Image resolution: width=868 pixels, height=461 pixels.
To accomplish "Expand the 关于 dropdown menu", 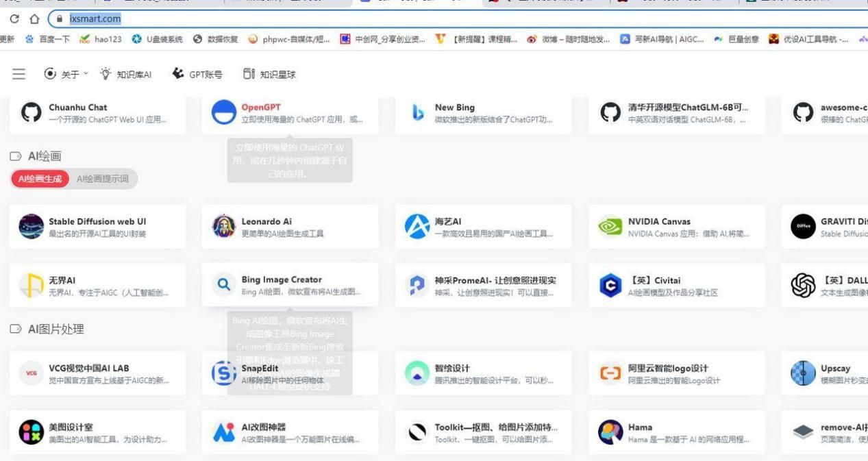I will click(x=66, y=74).
